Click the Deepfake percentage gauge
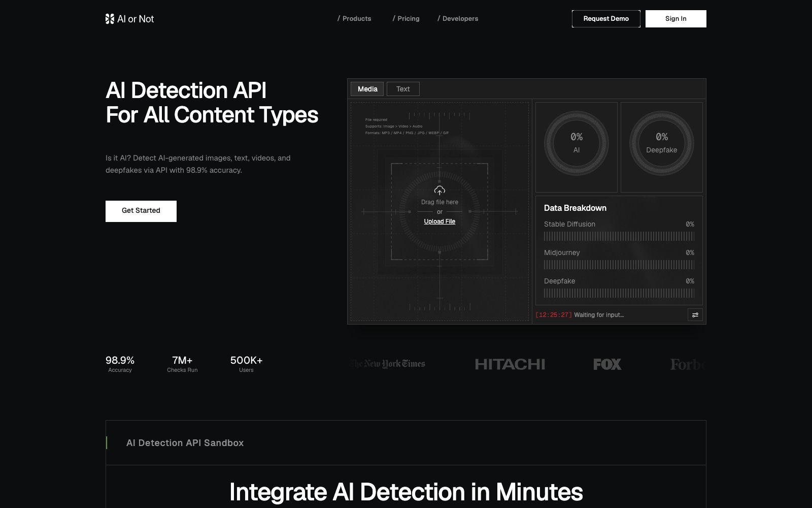Screen dimensions: 812x508 click(x=662, y=143)
